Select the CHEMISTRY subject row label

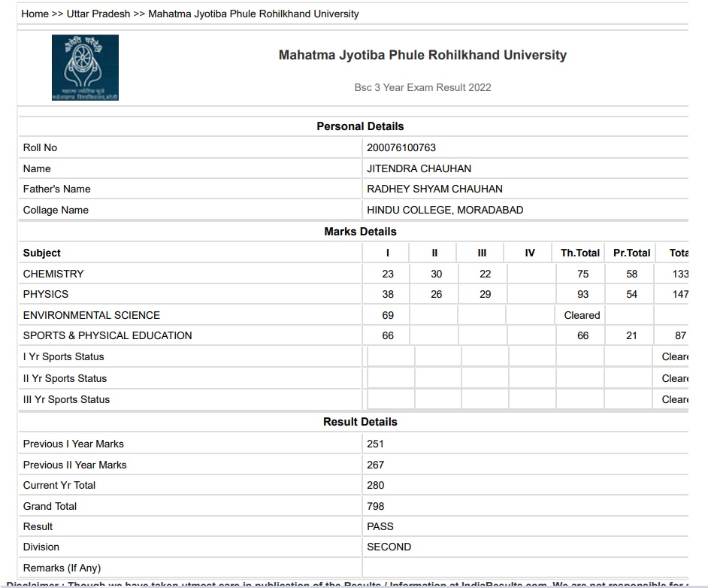[x=53, y=274]
